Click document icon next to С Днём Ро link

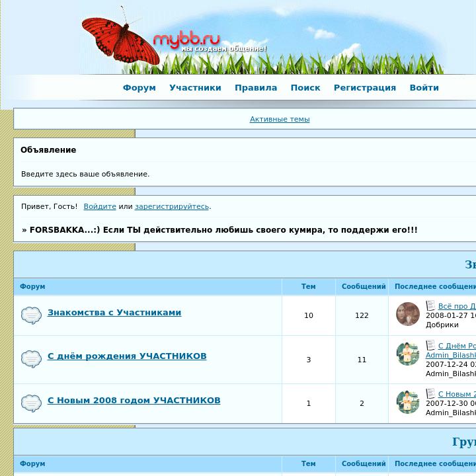pyautogui.click(x=430, y=345)
